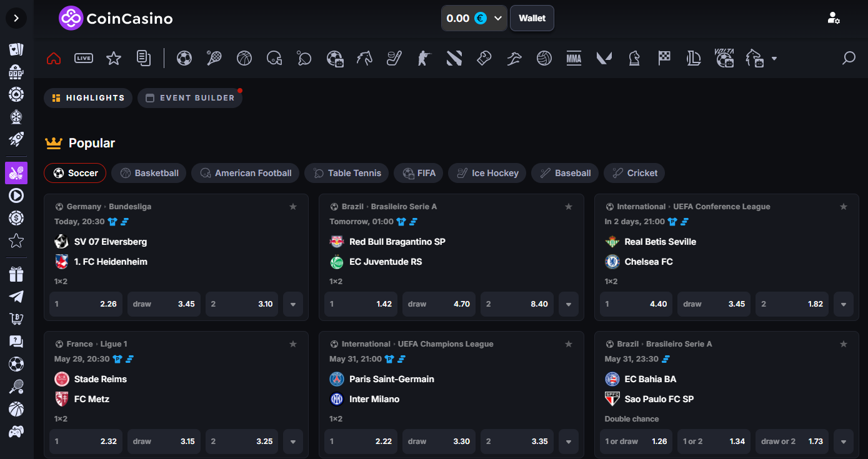The height and width of the screenshot is (459, 868).
Task: Star the Paris Saint-Germain vs Inter Milano match
Action: (x=568, y=344)
